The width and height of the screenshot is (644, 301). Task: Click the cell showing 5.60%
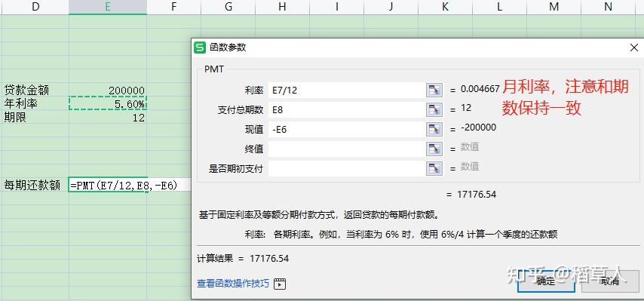tap(108, 103)
